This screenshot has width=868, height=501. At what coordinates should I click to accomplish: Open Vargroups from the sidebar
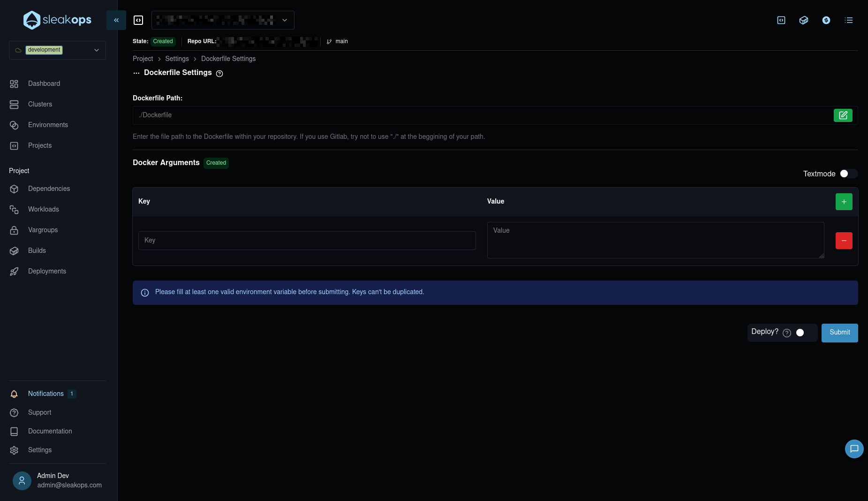(43, 230)
